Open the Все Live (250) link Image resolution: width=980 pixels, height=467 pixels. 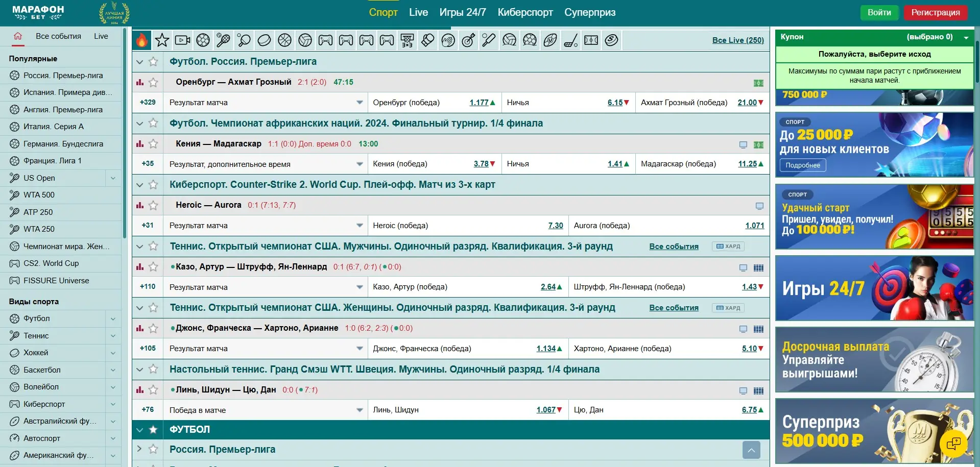(x=738, y=40)
